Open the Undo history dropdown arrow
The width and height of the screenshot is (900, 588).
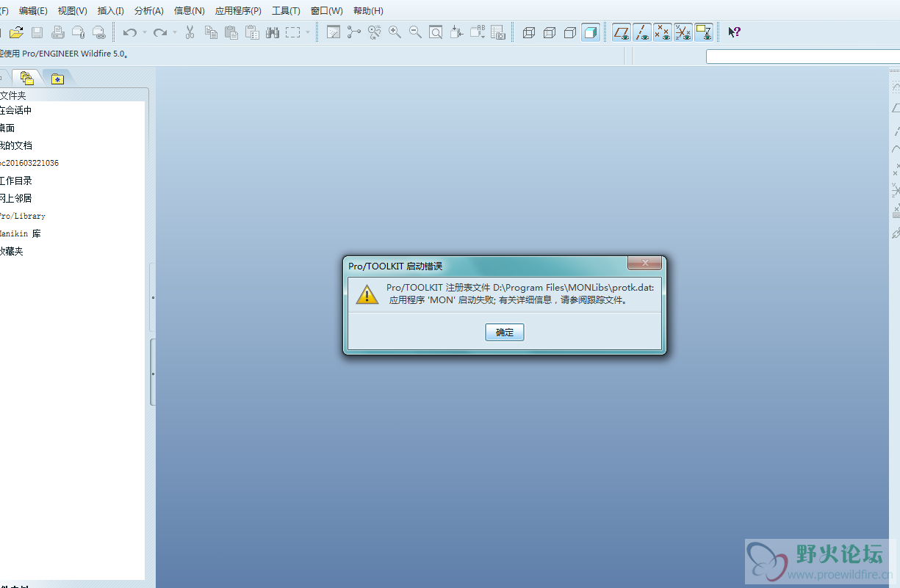click(x=144, y=32)
